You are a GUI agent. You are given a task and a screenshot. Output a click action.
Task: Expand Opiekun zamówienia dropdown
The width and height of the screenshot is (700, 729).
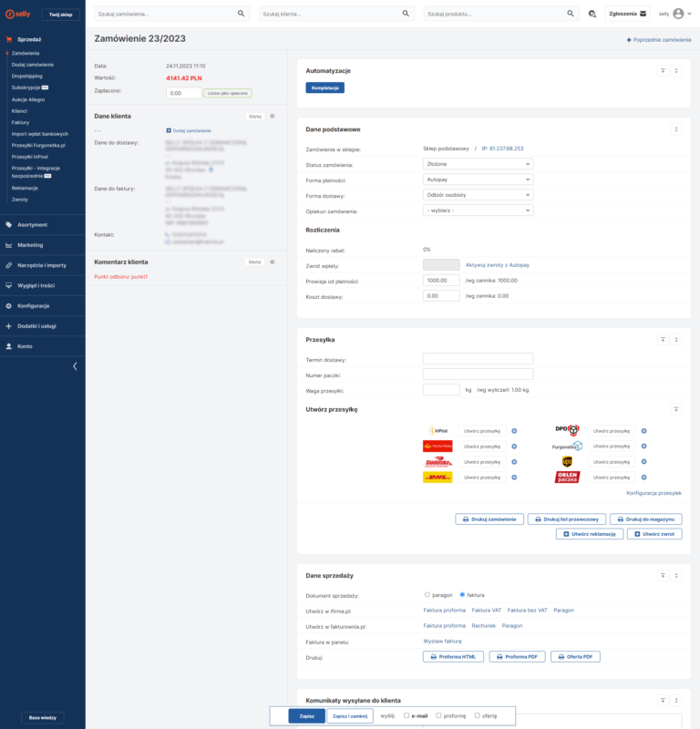point(478,210)
